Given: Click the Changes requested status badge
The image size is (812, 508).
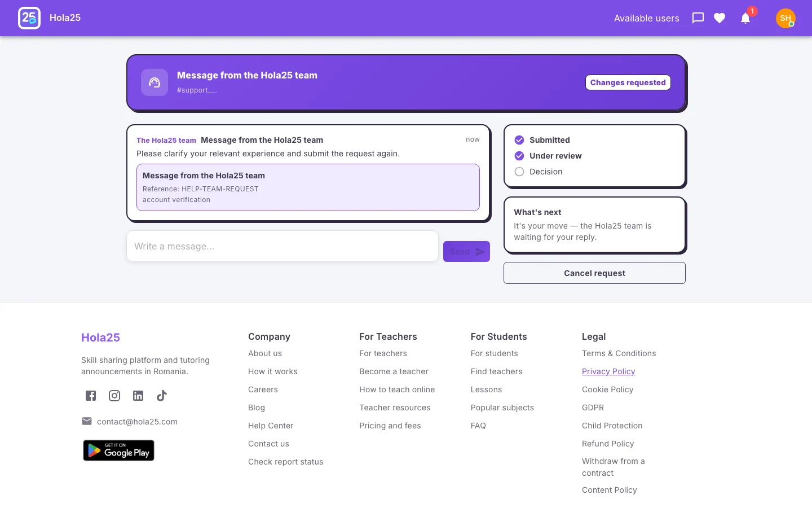Looking at the screenshot, I should click(x=628, y=82).
